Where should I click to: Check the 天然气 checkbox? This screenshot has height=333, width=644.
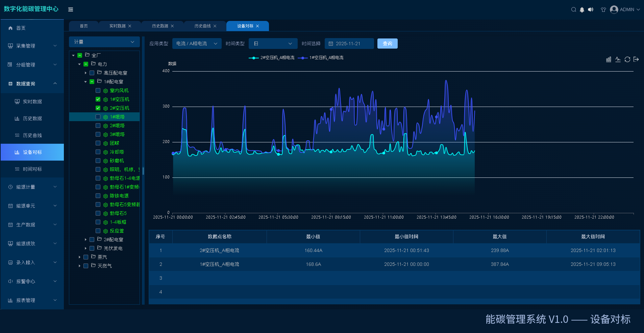coord(86,266)
